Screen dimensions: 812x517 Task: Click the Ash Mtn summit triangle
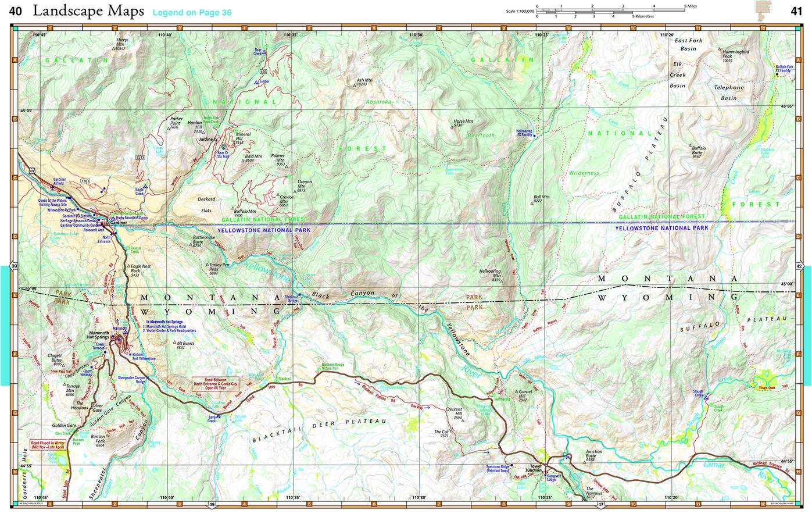pyautogui.click(x=355, y=85)
